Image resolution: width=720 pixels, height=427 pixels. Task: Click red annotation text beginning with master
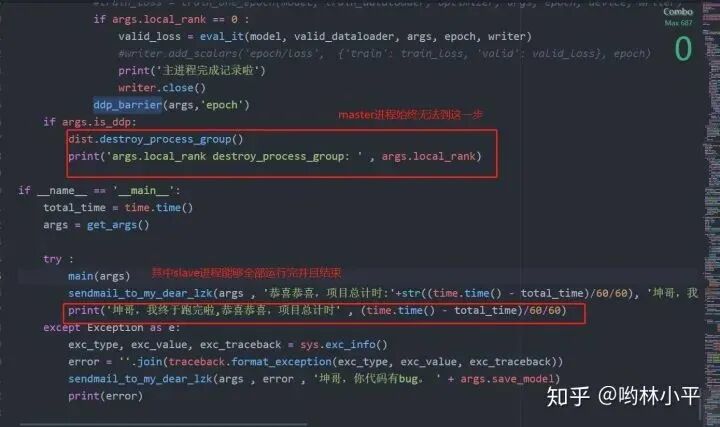pyautogui.click(x=411, y=115)
